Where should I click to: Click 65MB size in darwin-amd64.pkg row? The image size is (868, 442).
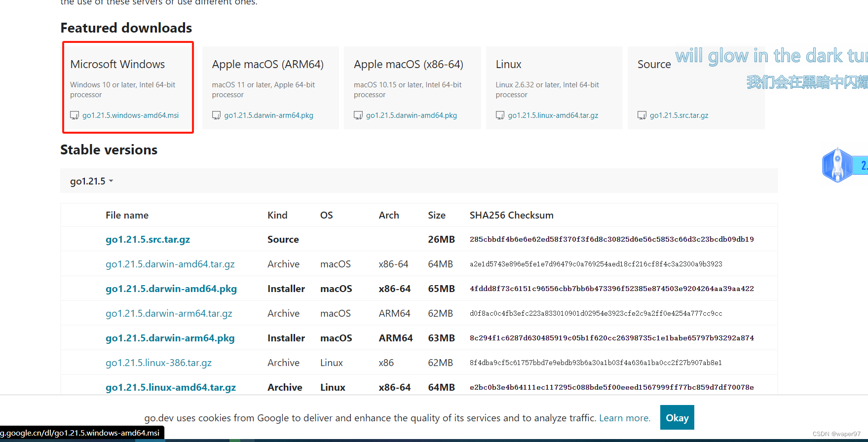[441, 289]
